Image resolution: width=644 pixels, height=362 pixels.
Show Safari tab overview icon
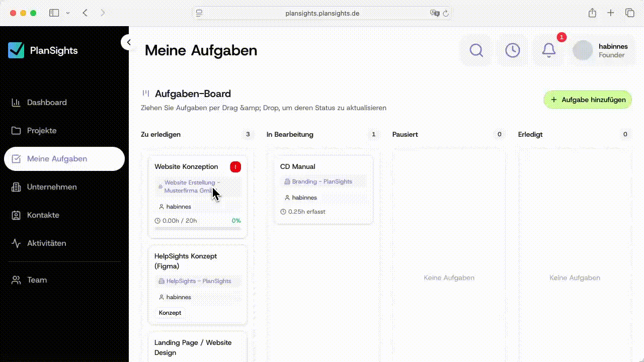(629, 13)
